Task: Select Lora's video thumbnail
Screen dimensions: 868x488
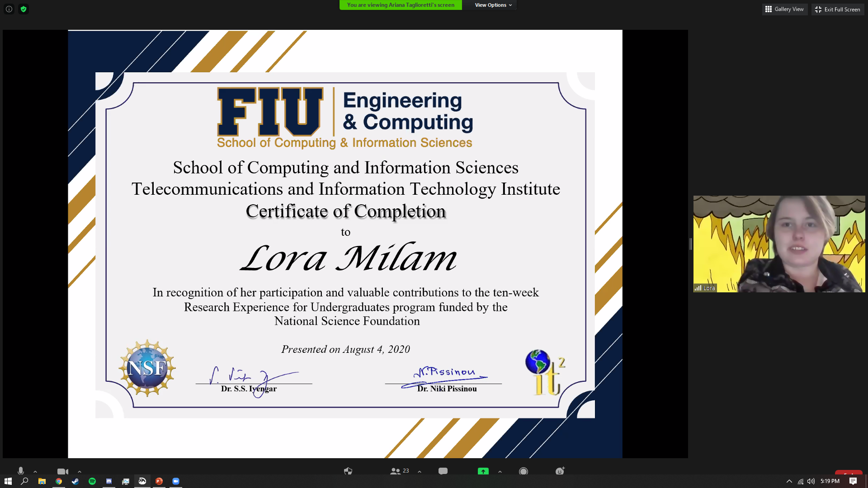Action: point(779,244)
